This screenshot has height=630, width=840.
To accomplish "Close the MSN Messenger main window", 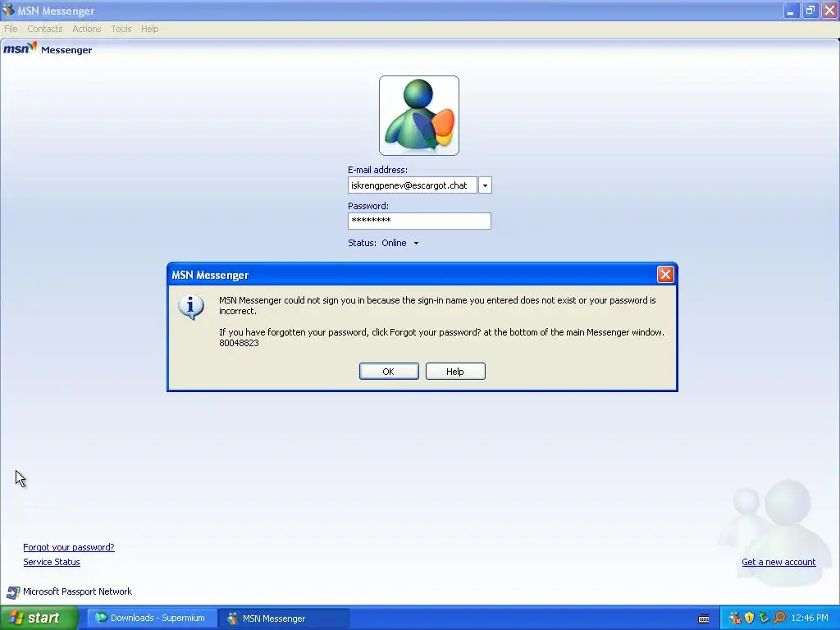I will pos(829,10).
